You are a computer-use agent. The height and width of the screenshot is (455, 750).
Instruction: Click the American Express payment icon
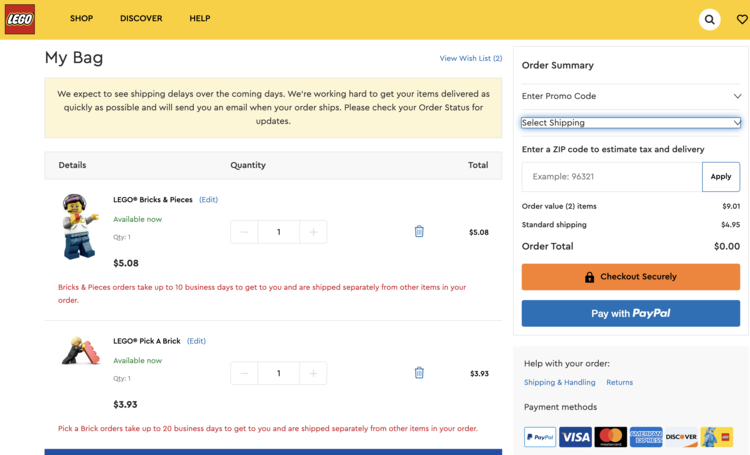coord(646,437)
